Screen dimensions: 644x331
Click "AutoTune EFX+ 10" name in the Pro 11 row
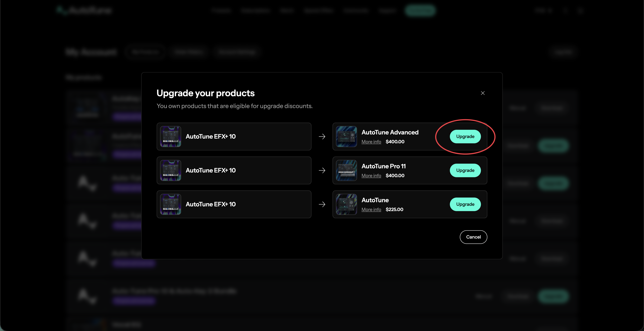click(211, 171)
